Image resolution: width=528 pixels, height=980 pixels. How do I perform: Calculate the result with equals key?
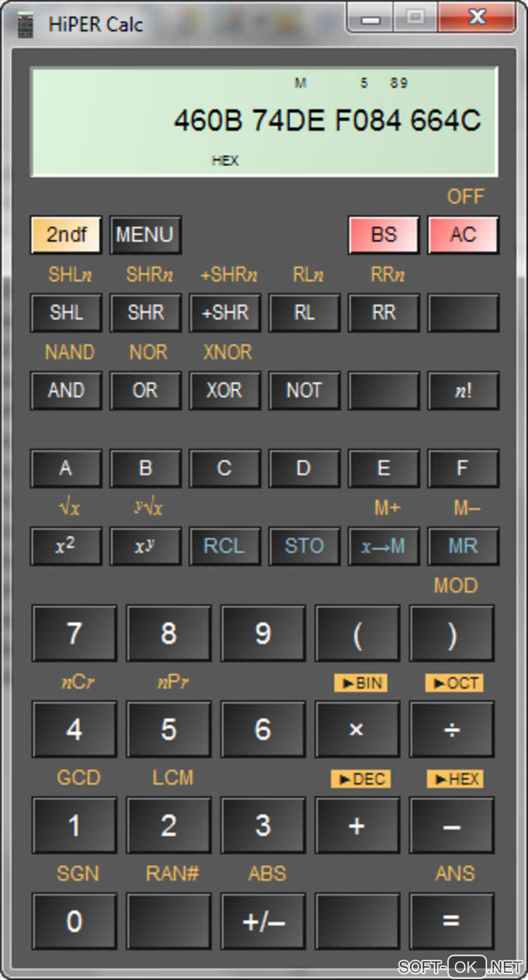tap(451, 921)
